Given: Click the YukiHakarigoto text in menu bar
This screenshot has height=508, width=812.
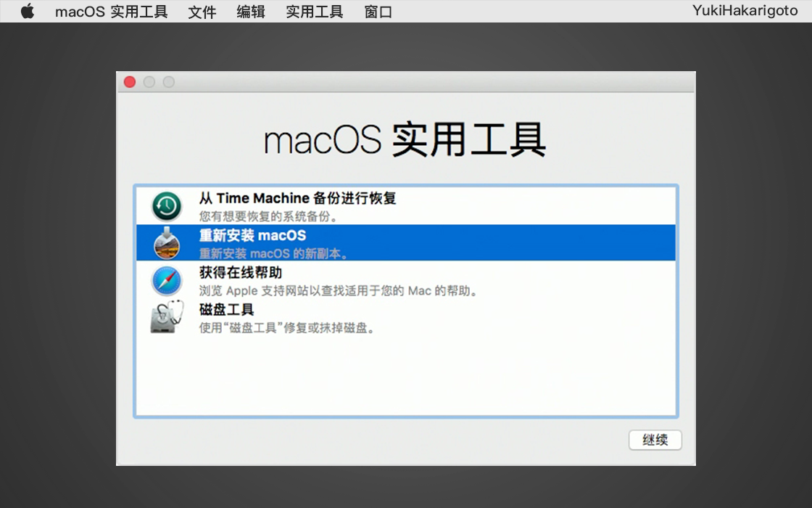Looking at the screenshot, I should [745, 10].
